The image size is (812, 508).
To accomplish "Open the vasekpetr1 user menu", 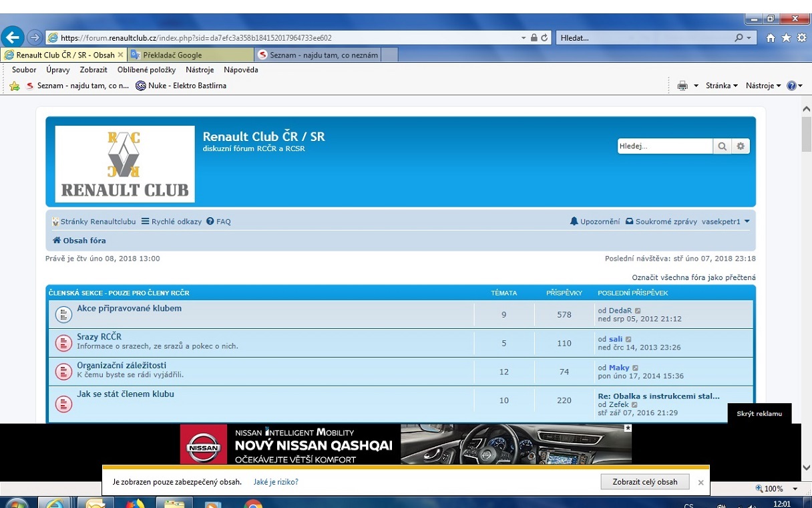I will pos(725,221).
